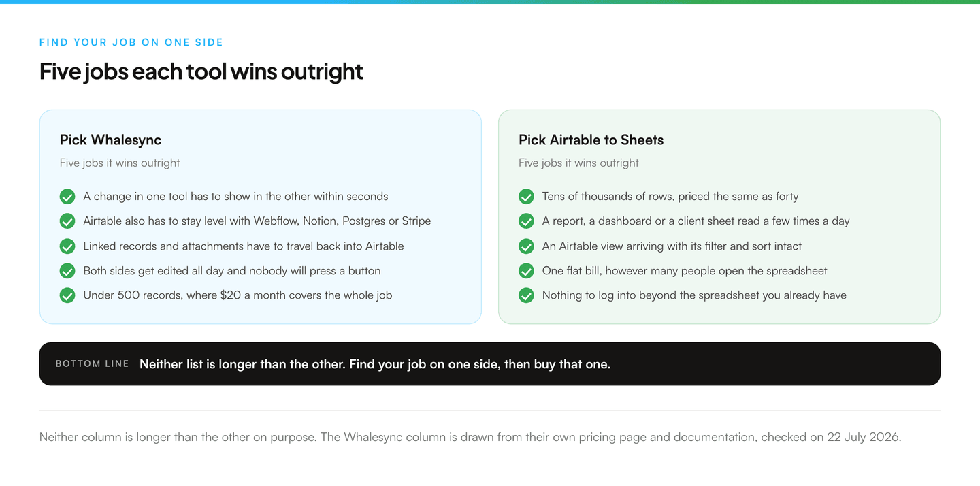Click the black Bottom Line banner
Screen dimensions: 980x486
[490, 363]
